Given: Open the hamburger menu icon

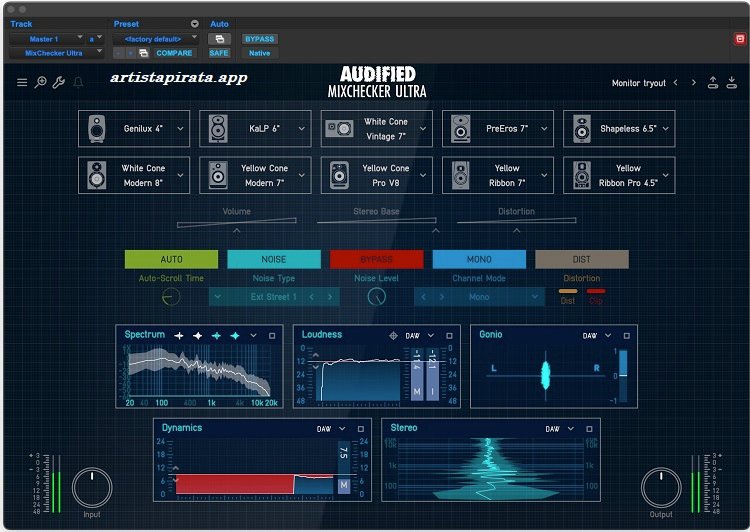Looking at the screenshot, I should (22, 83).
